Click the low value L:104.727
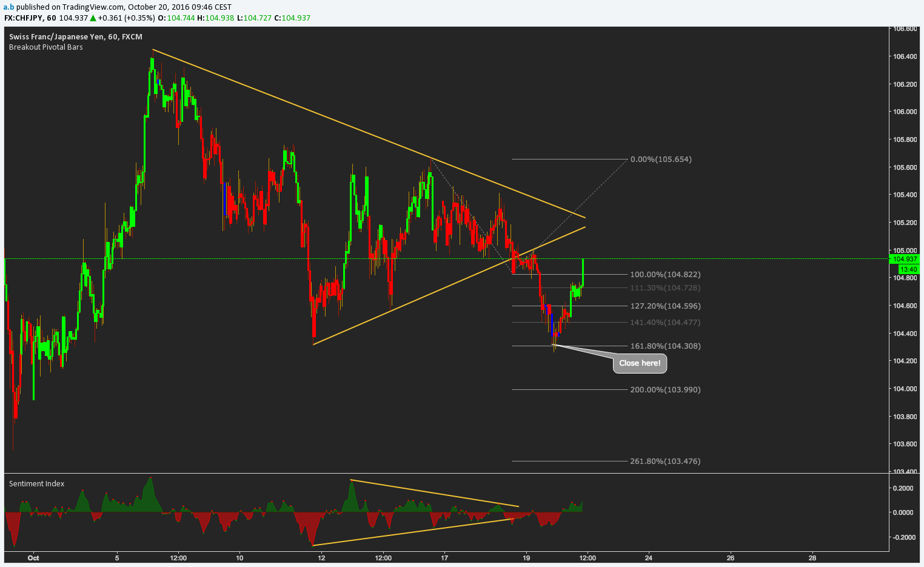 point(254,18)
